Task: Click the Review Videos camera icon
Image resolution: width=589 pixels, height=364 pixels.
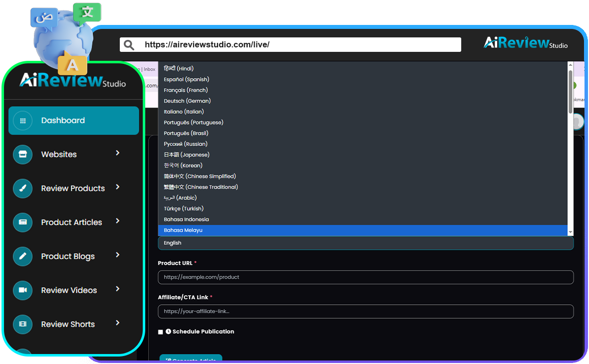Action: click(22, 290)
